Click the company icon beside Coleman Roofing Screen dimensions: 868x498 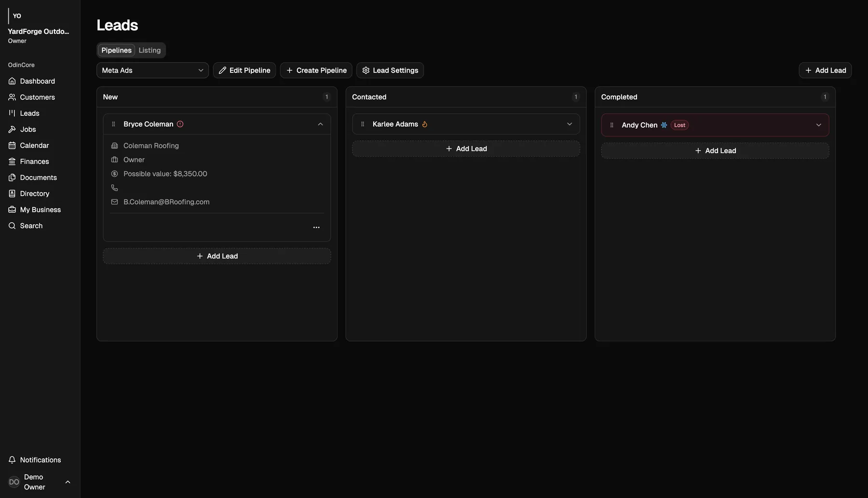click(114, 146)
